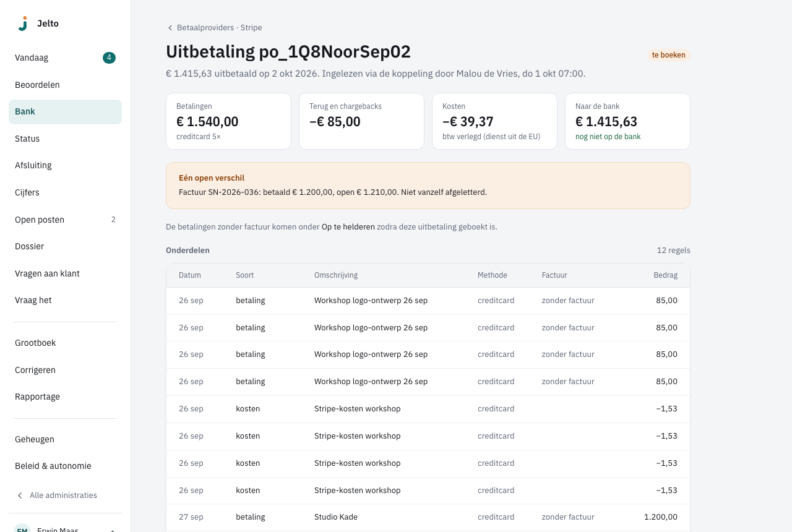Viewport: 792px width, 532px height.
Task: Open the Op te helderen link
Action: tap(348, 227)
